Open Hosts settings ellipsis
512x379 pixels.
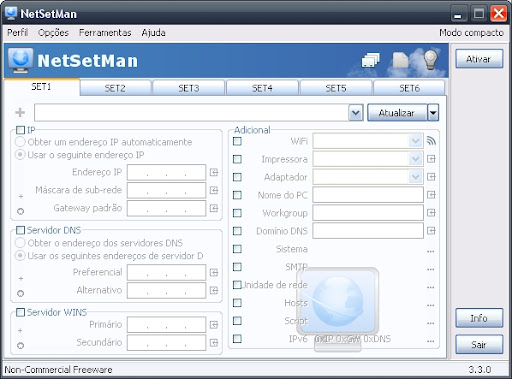click(430, 306)
